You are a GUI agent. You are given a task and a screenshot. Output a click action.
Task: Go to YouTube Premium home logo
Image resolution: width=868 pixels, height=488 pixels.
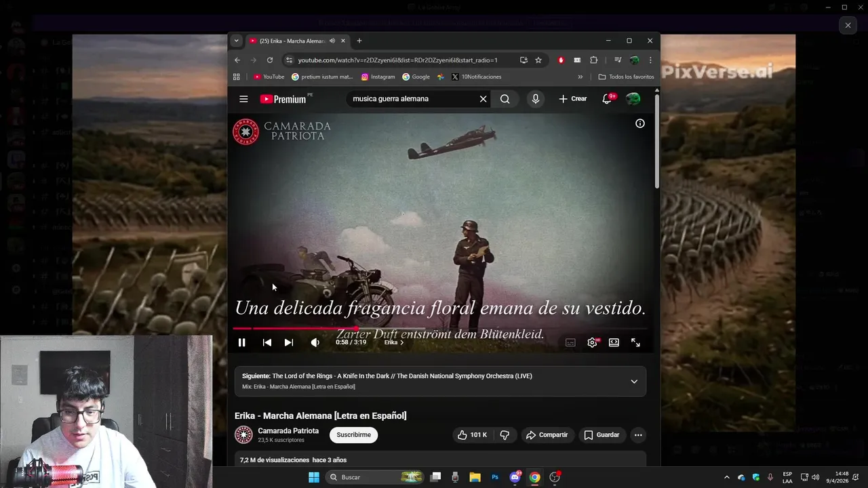285,99
